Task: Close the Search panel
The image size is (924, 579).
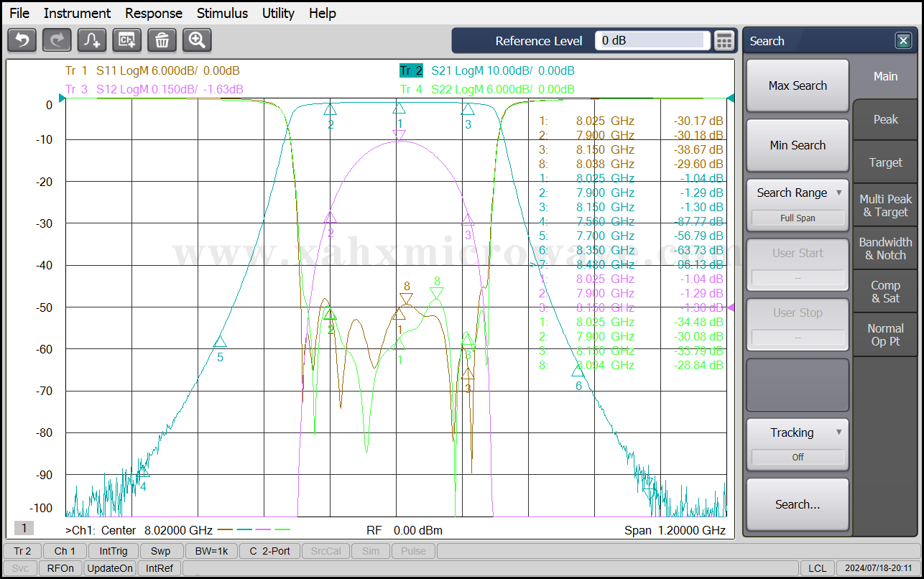Action: pyautogui.click(x=903, y=41)
